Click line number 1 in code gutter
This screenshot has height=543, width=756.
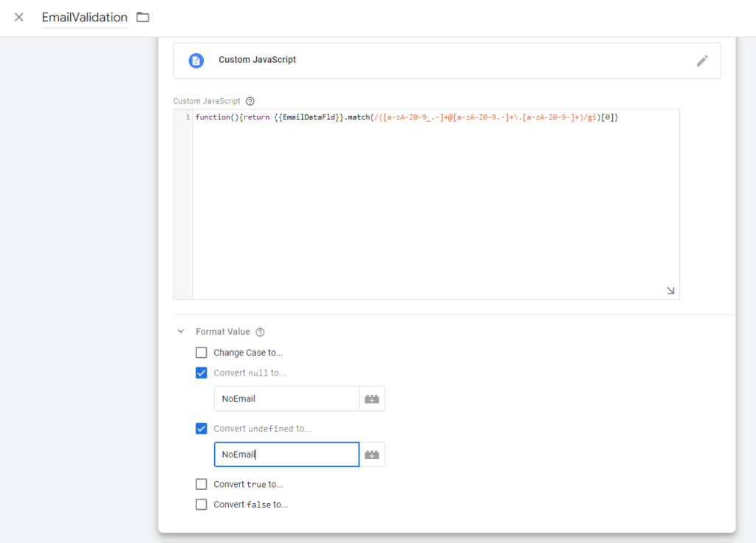click(188, 117)
